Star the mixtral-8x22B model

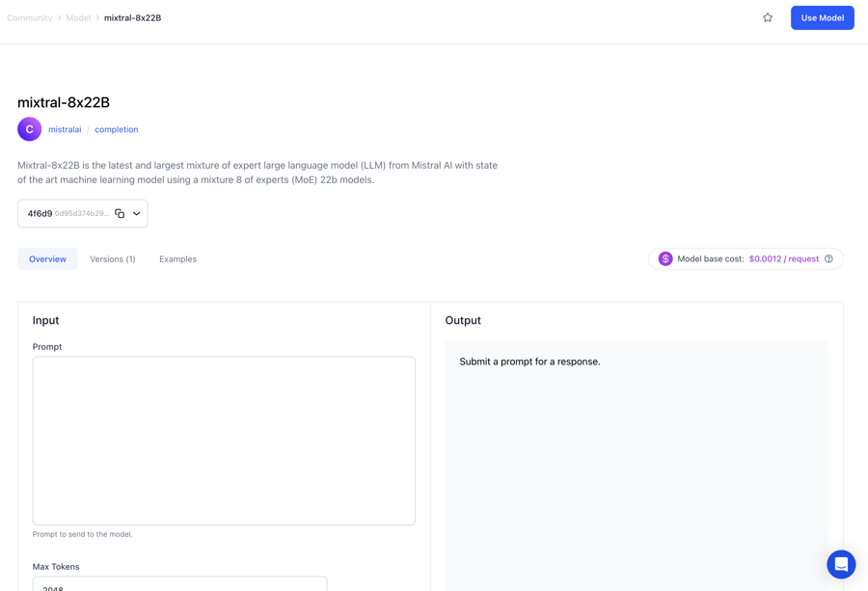[x=768, y=17]
